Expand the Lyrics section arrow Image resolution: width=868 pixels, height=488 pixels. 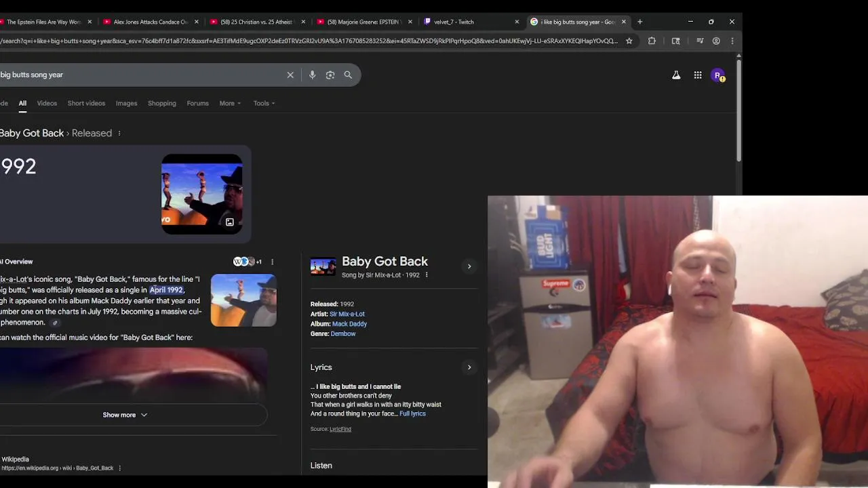click(469, 367)
